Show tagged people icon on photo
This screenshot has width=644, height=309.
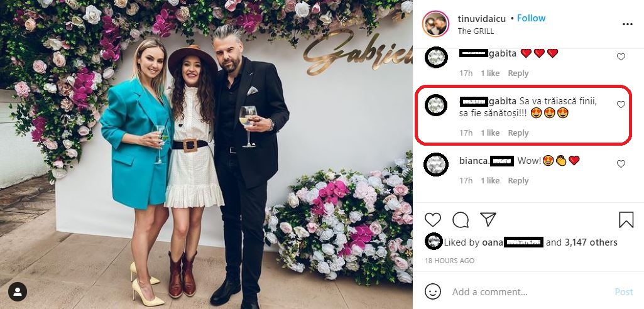pyautogui.click(x=18, y=291)
